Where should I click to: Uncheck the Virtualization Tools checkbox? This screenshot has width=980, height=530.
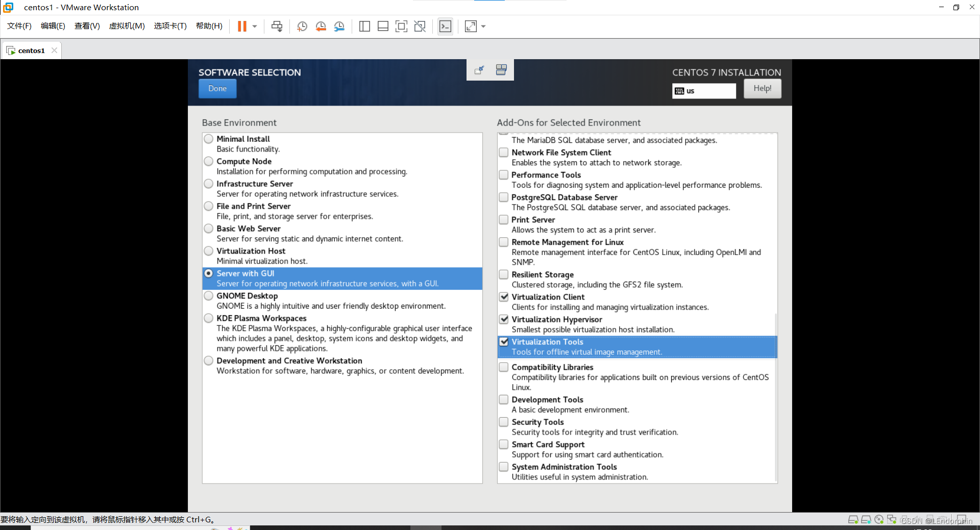point(504,342)
